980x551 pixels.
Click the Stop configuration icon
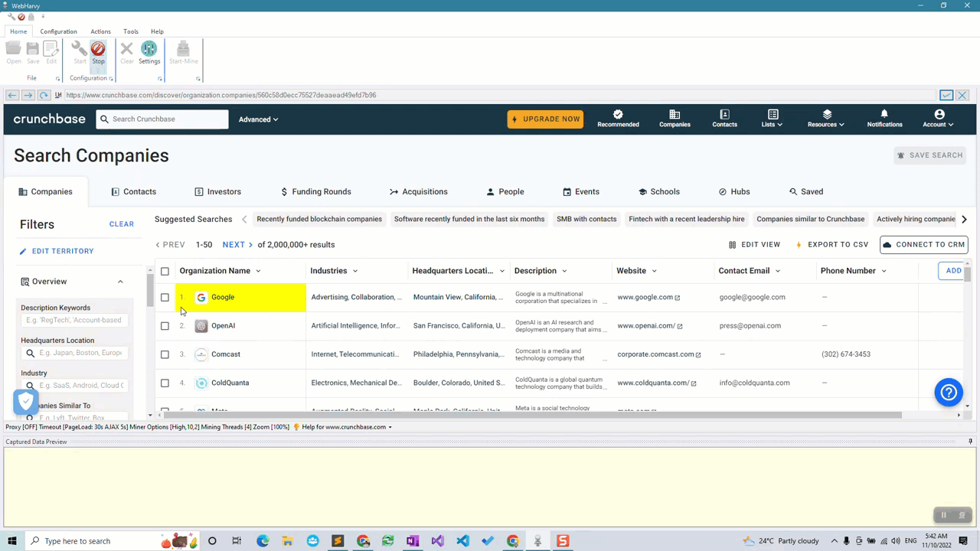pyautogui.click(x=98, y=50)
